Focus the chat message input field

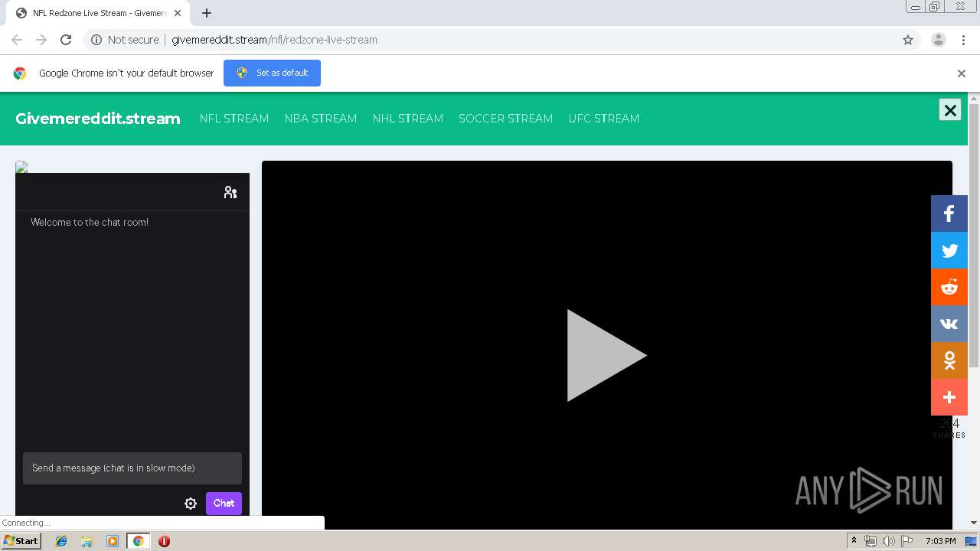(132, 468)
